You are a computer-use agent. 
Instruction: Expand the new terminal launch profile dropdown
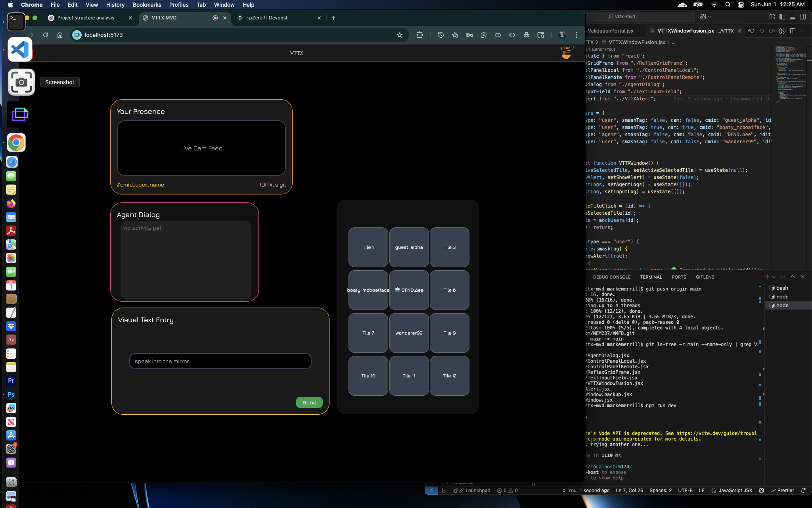774,277
